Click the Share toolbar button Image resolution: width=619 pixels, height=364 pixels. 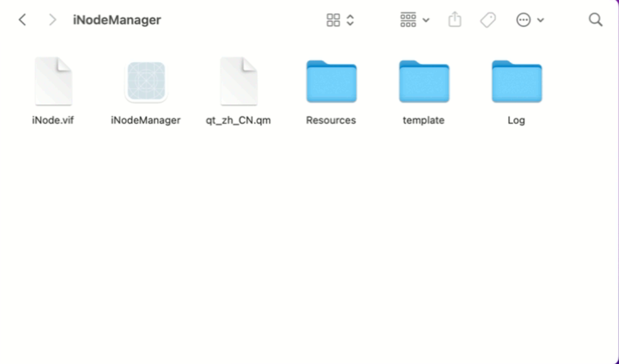point(455,19)
